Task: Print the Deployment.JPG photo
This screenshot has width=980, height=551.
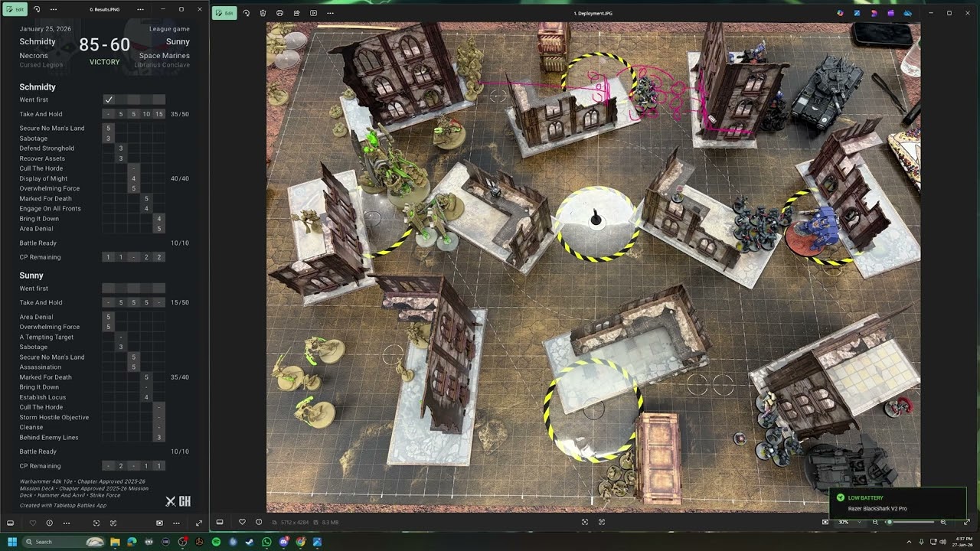Action: click(279, 13)
